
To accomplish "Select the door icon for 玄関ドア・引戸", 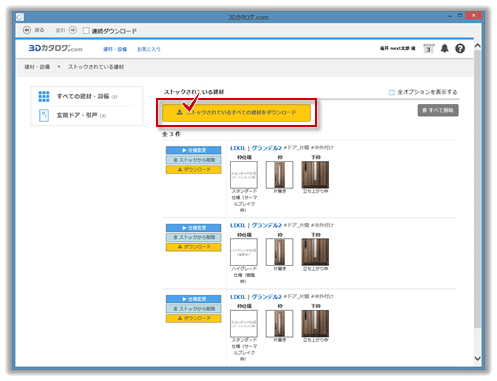I will (x=44, y=115).
